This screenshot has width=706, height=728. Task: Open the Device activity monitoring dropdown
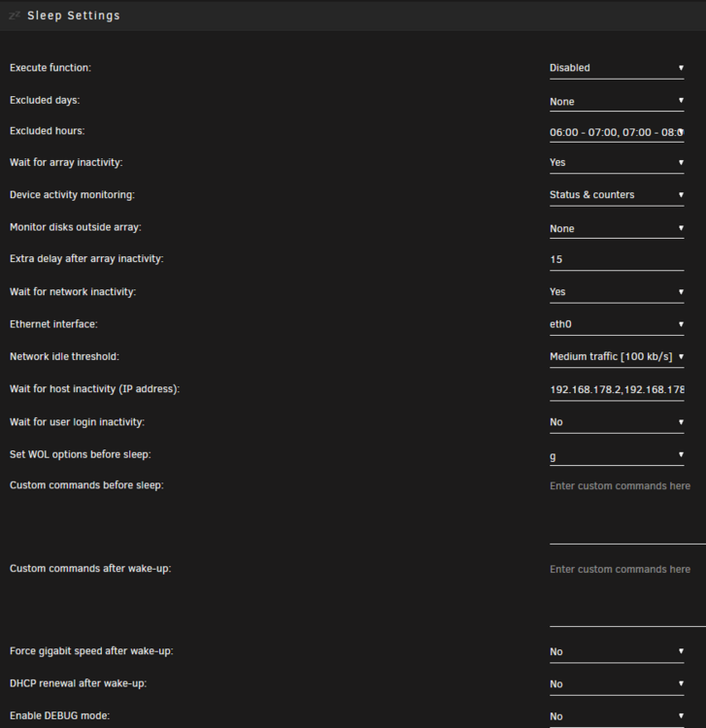click(617, 195)
